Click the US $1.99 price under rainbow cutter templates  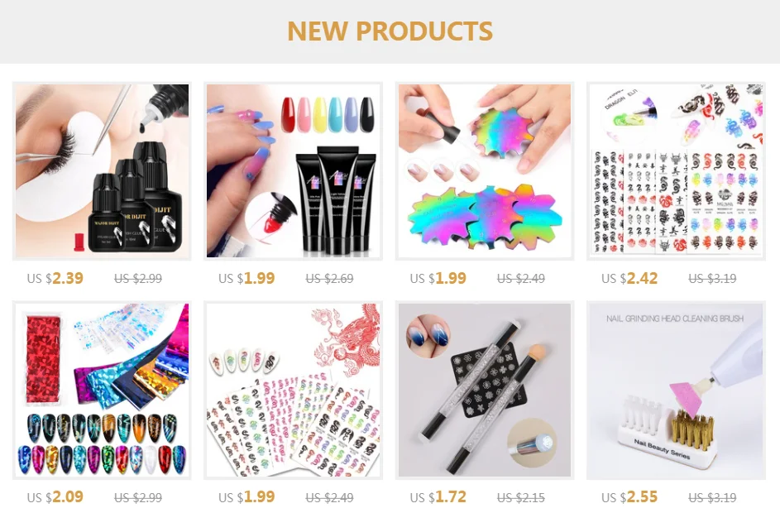point(438,278)
